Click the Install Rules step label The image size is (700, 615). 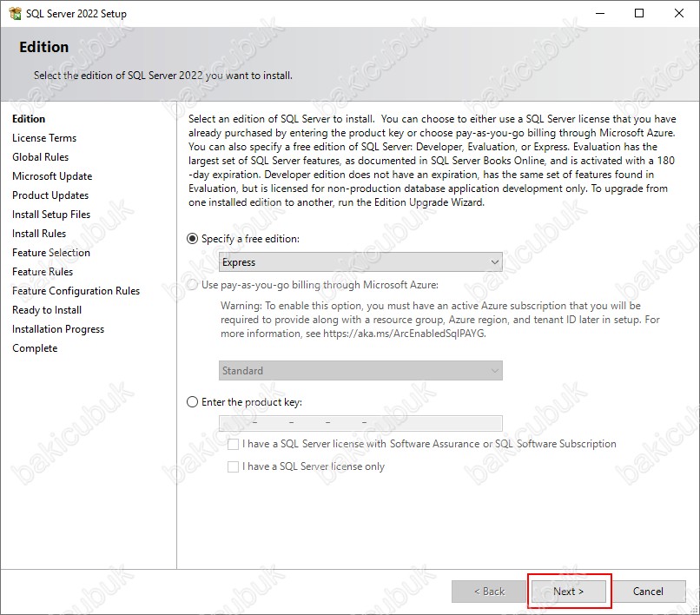point(39,234)
